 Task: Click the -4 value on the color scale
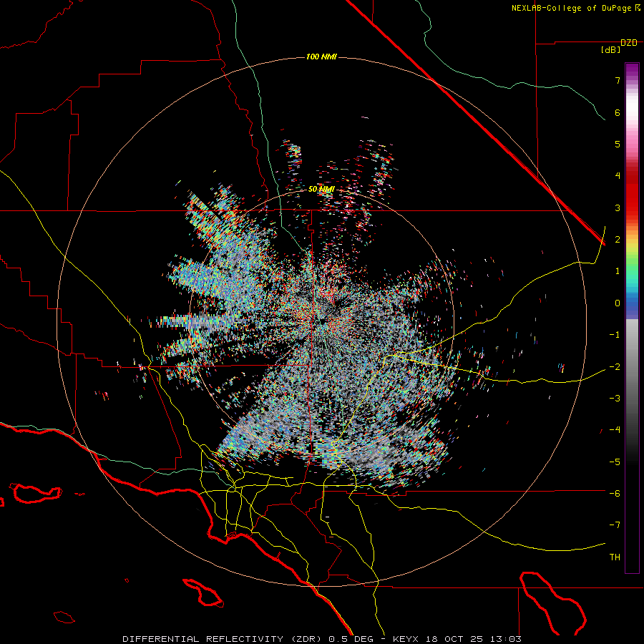coord(615,430)
